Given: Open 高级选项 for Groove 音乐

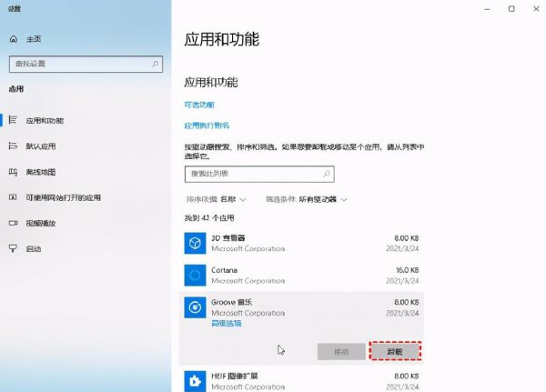Looking at the screenshot, I should tap(226, 323).
